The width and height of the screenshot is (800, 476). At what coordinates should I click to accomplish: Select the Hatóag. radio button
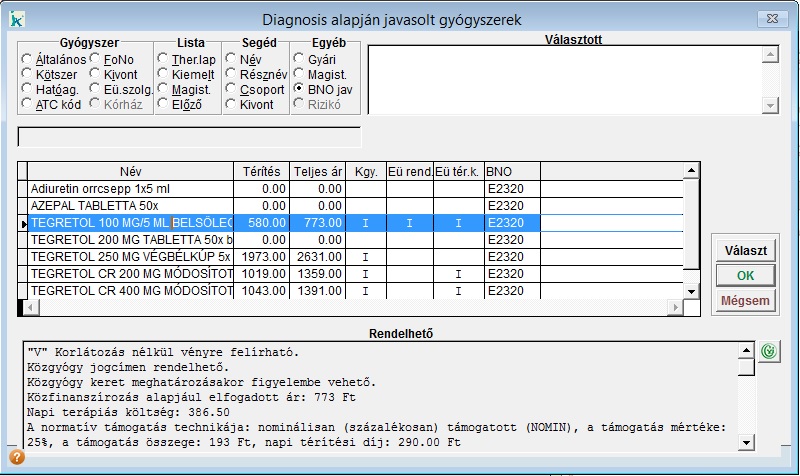[x=27, y=90]
